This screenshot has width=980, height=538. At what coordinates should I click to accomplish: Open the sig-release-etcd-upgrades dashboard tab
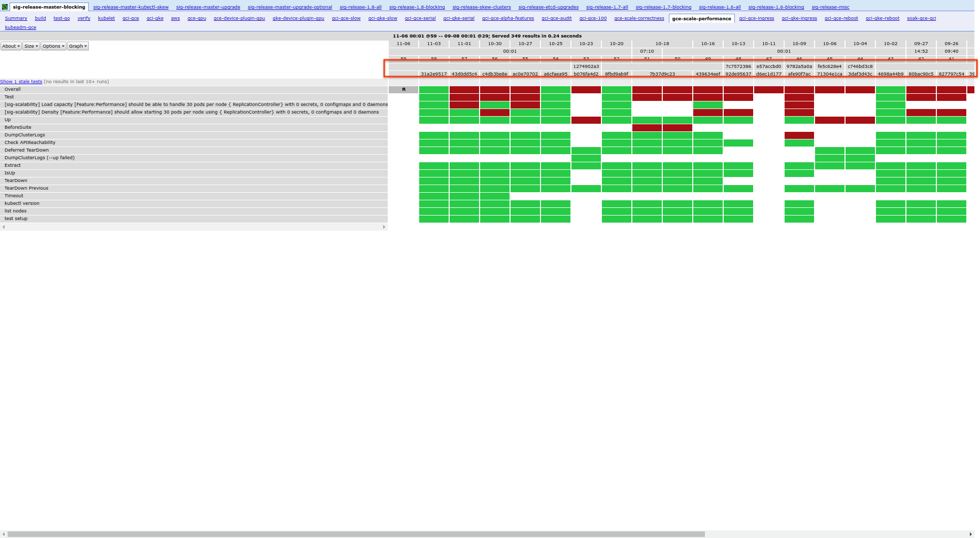pos(548,7)
